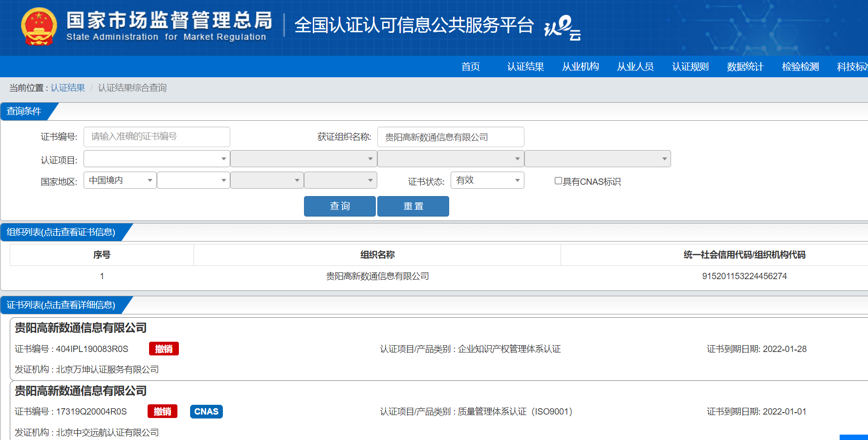Image resolution: width=868 pixels, height=440 pixels.
Task: Click the CNAS badge on certificate 17319Q20004R0S
Action: tap(206, 412)
